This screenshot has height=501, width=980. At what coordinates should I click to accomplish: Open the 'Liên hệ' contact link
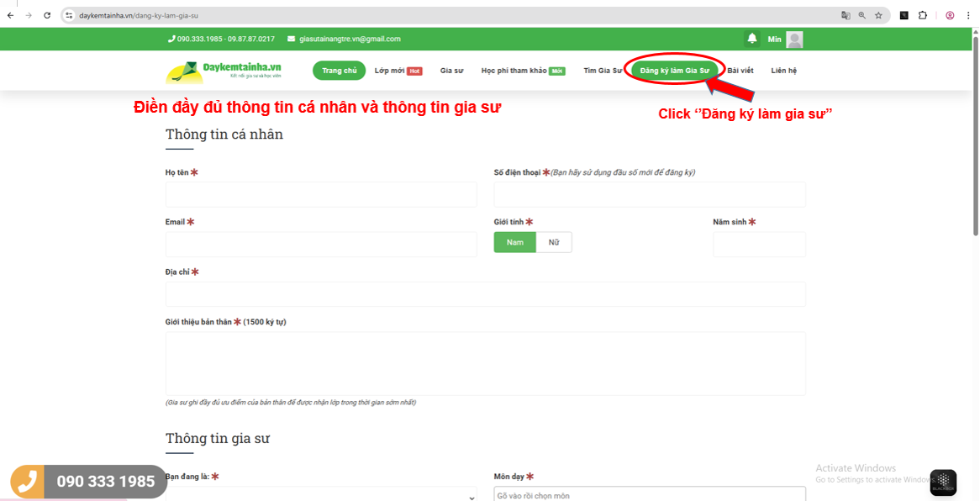pyautogui.click(x=783, y=71)
